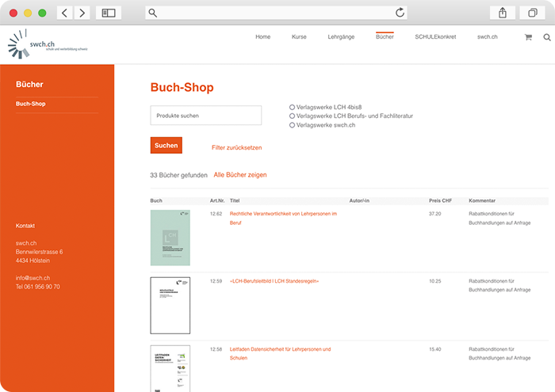Open the Home menu item
The image size is (555, 392).
click(263, 36)
